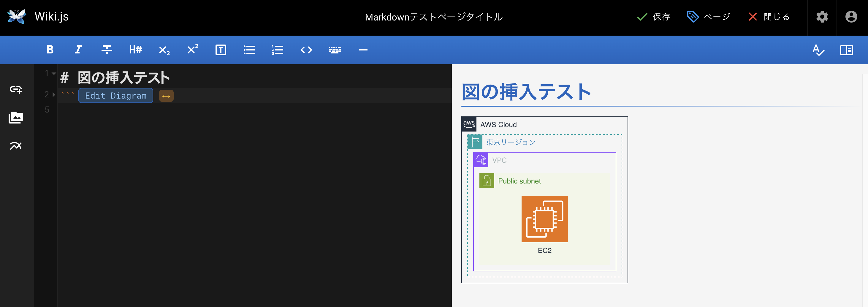Screen dimensions: 868x307
Task: Select the insert diagram icon in the sidebar
Action: click(16, 145)
